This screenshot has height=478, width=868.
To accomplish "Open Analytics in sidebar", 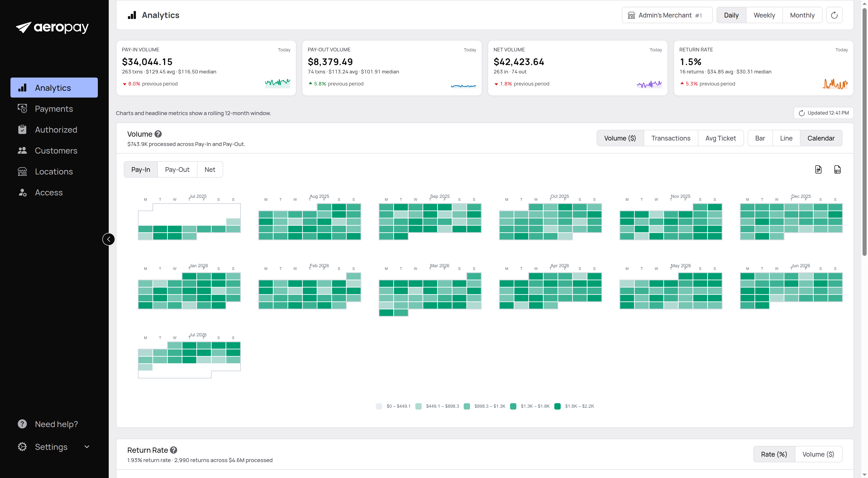I will (x=54, y=88).
